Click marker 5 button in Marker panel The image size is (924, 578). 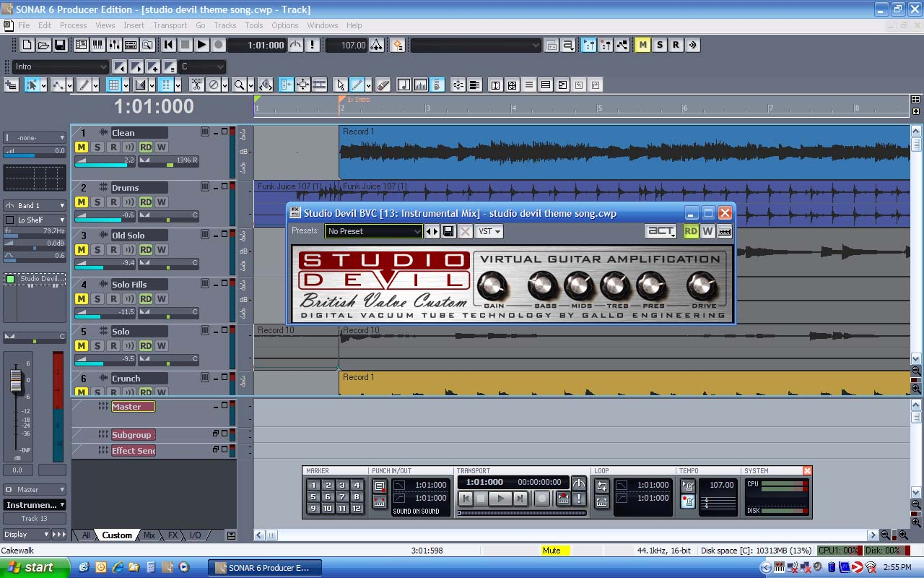313,497
